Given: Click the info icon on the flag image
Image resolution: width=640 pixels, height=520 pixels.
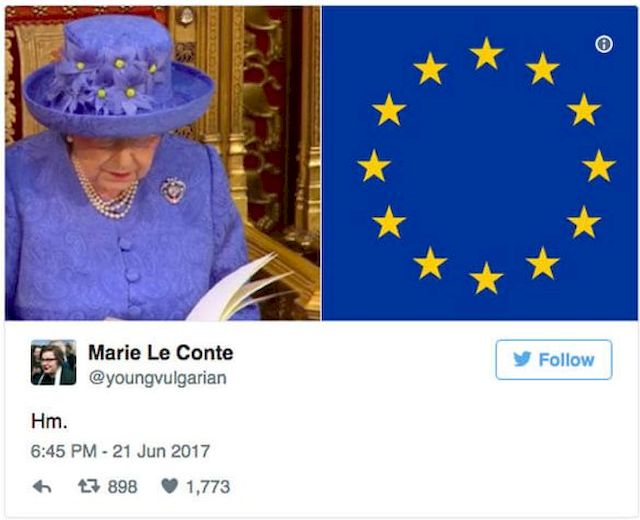Looking at the screenshot, I should pyautogui.click(x=604, y=44).
